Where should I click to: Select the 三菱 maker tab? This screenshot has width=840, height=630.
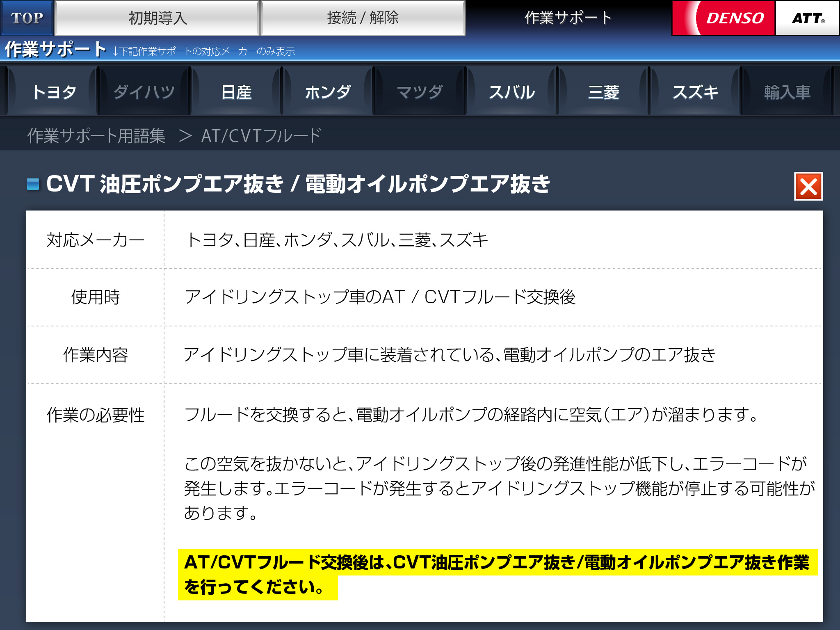603,92
